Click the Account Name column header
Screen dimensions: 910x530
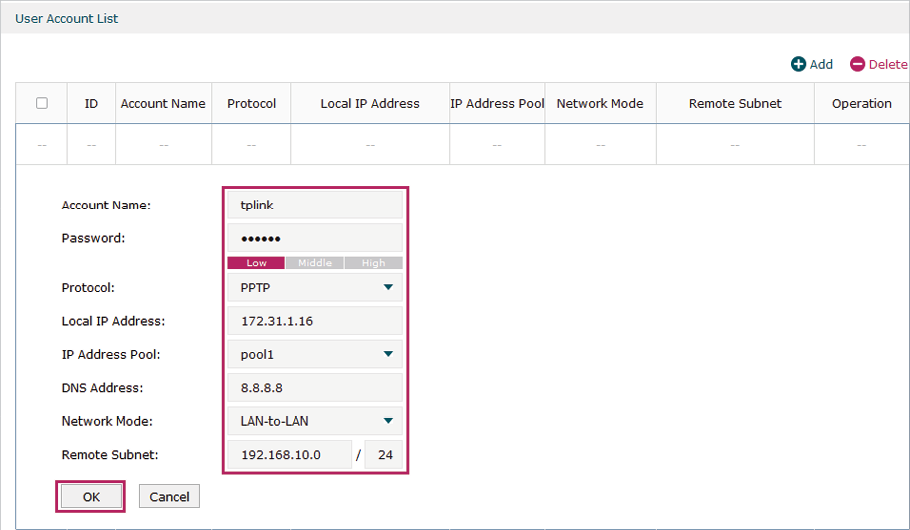click(163, 103)
